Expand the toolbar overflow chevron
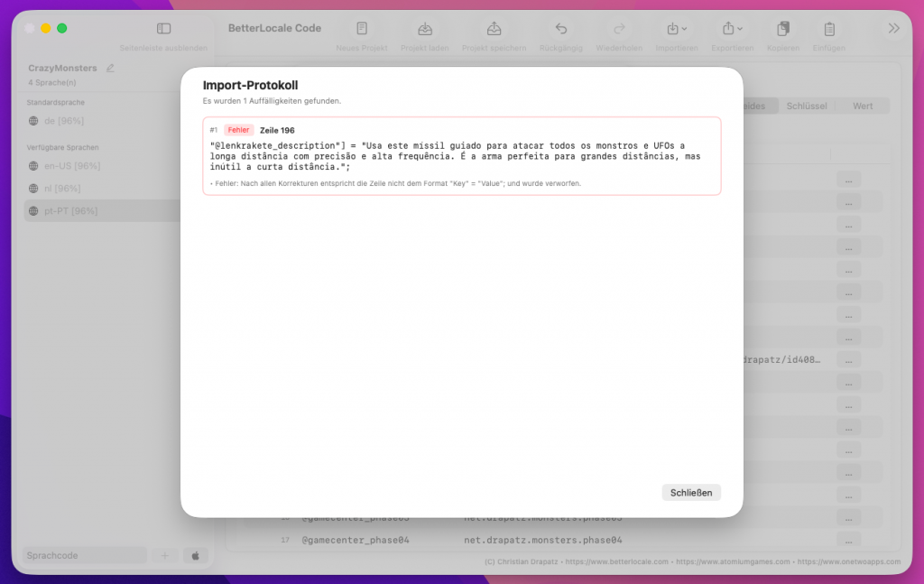Screen dimensions: 924x584 (893, 29)
